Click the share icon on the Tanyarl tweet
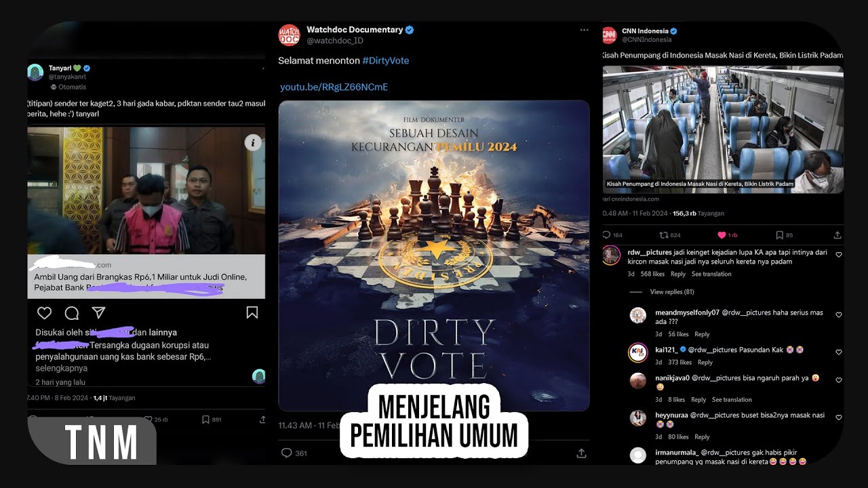 point(262,420)
